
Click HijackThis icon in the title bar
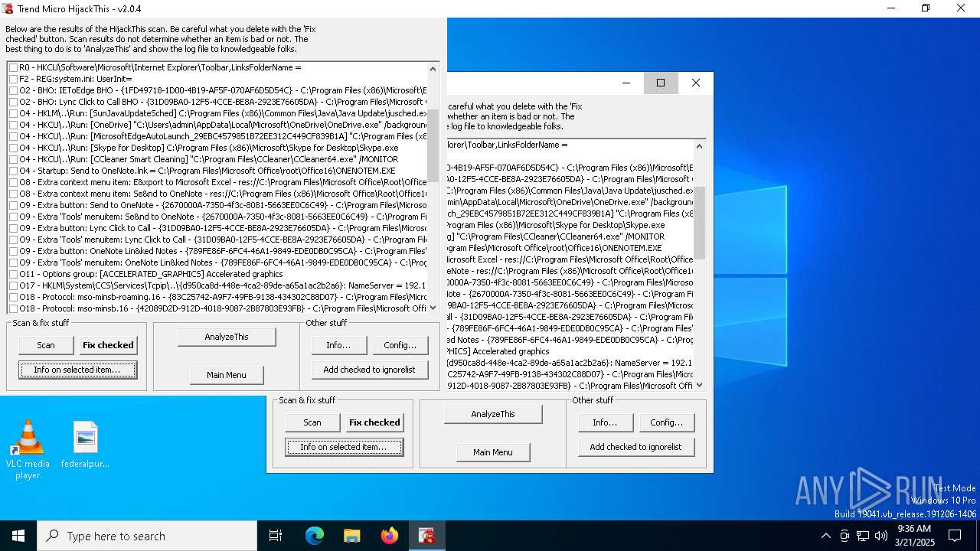pyautogui.click(x=8, y=8)
